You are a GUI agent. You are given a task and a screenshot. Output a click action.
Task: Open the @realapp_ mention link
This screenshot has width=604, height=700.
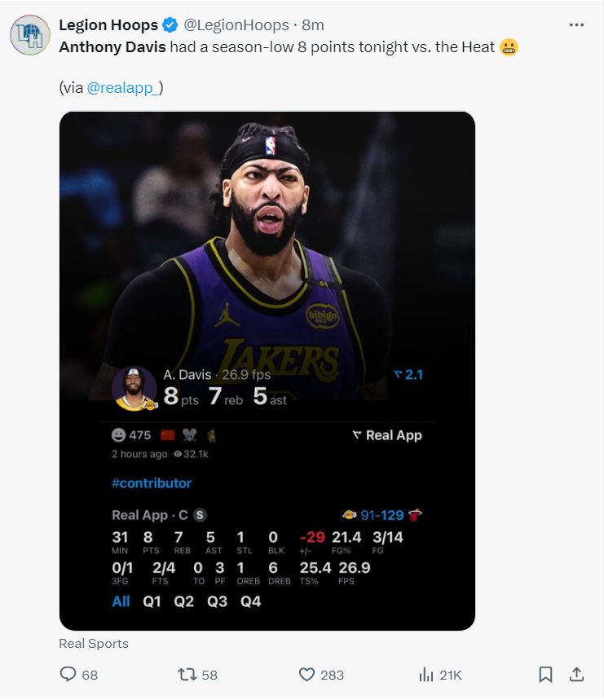(x=122, y=88)
